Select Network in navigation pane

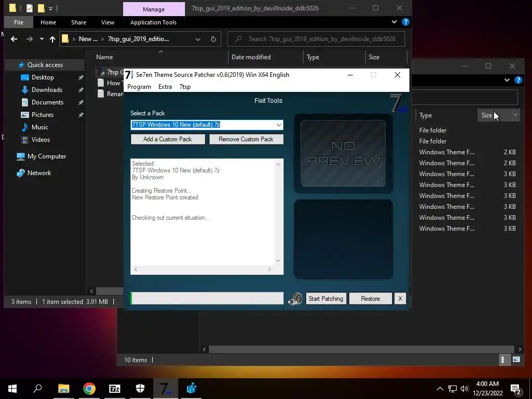tap(39, 173)
